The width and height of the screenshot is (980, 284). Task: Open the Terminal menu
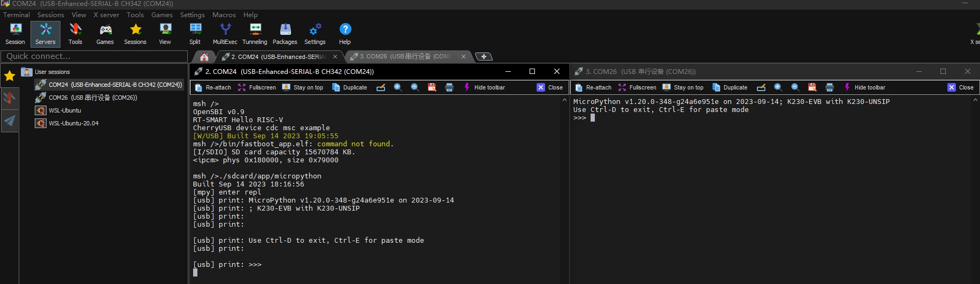[x=17, y=15]
